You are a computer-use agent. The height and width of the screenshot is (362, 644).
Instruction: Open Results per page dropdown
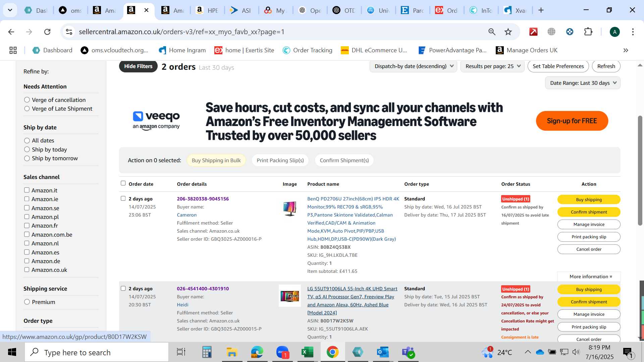point(493,66)
